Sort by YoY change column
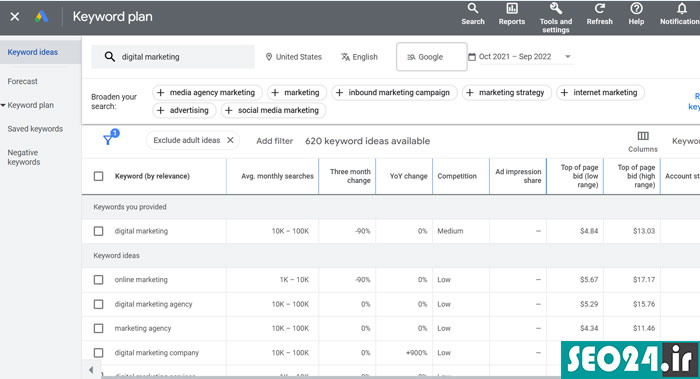The width and height of the screenshot is (700, 379). point(408,176)
